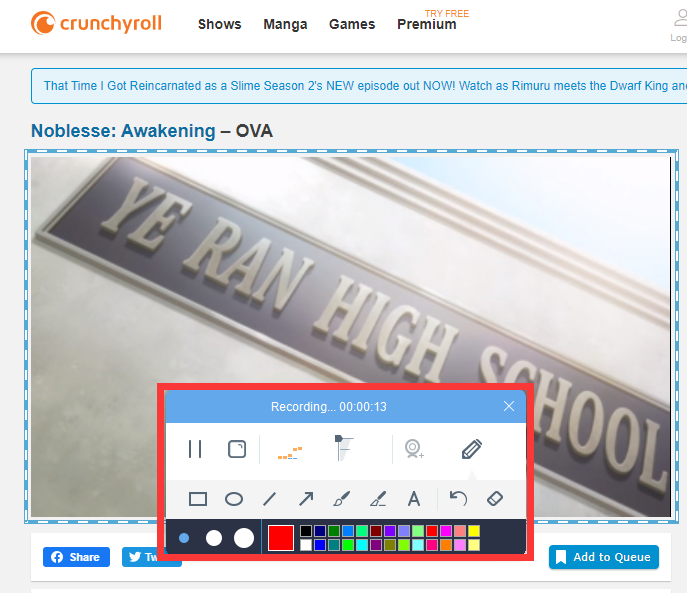Open the Shows menu
The image size is (687, 593).
[220, 24]
